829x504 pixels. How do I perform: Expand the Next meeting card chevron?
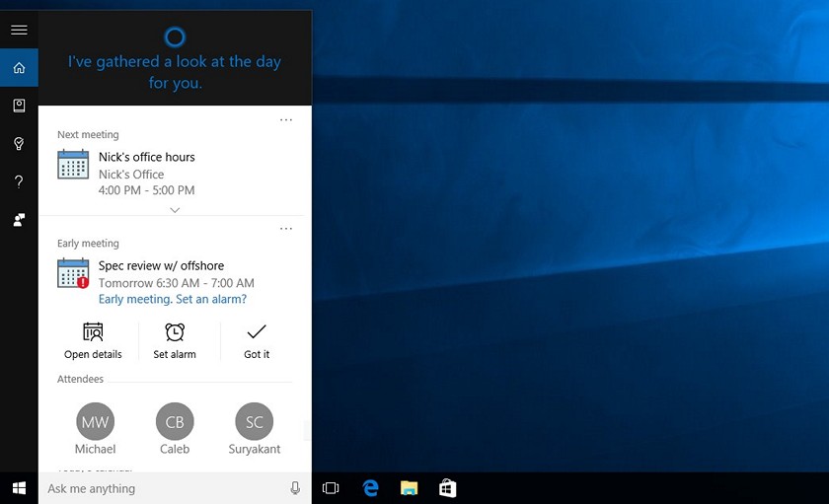tap(175, 210)
